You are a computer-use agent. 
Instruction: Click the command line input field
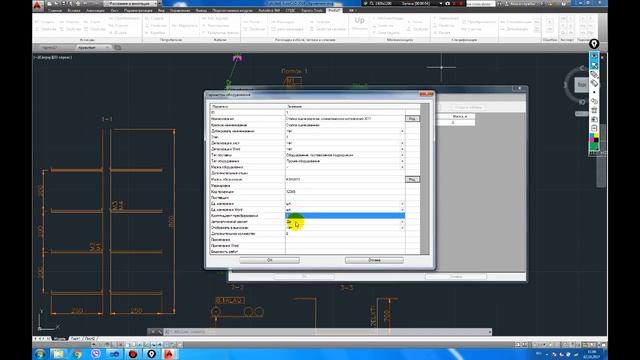click(x=327, y=332)
